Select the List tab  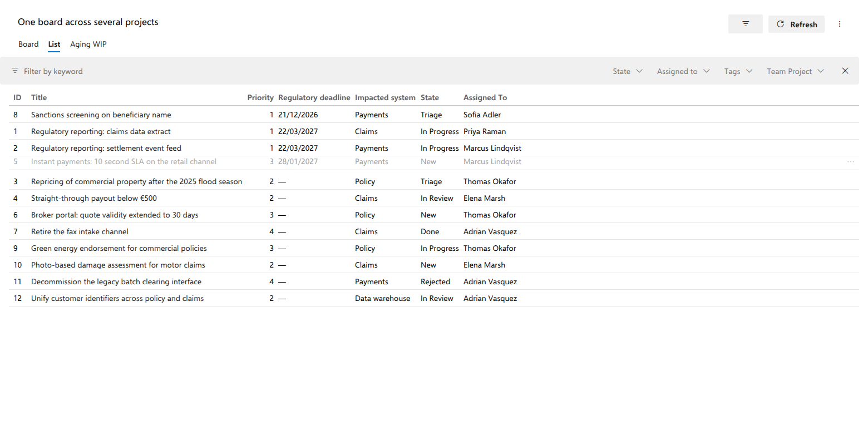click(x=54, y=44)
